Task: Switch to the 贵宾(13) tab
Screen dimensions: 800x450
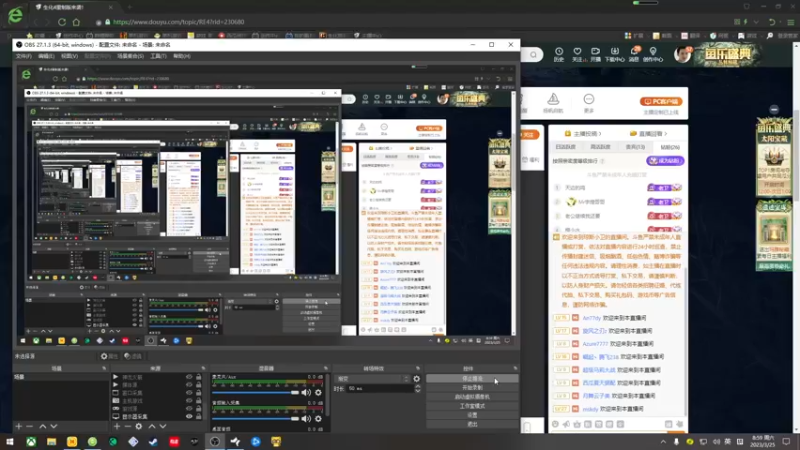Action: pos(635,147)
